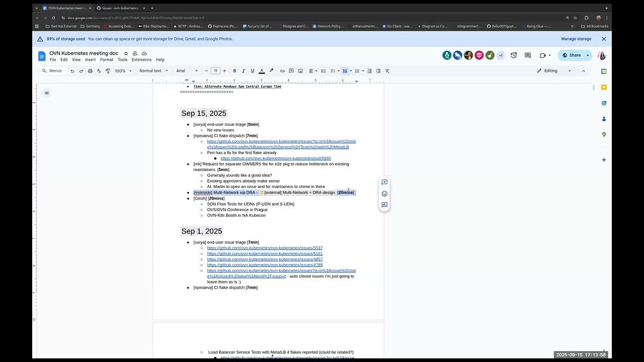
Task: Open the text alignment dropdown
Action: point(313,71)
